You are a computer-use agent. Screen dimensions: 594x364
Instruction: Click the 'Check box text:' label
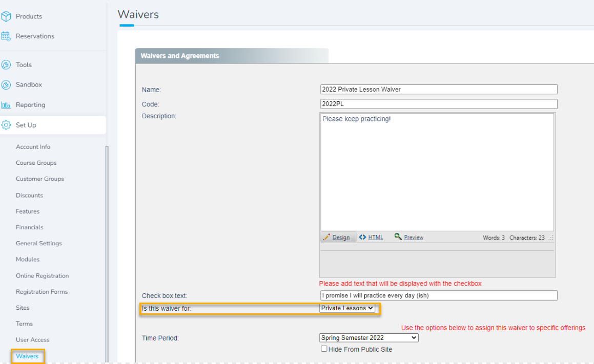pyautogui.click(x=165, y=295)
